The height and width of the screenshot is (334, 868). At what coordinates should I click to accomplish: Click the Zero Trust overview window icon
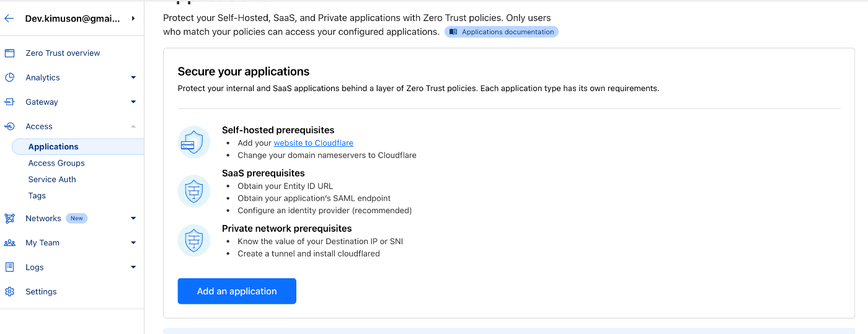[9, 53]
